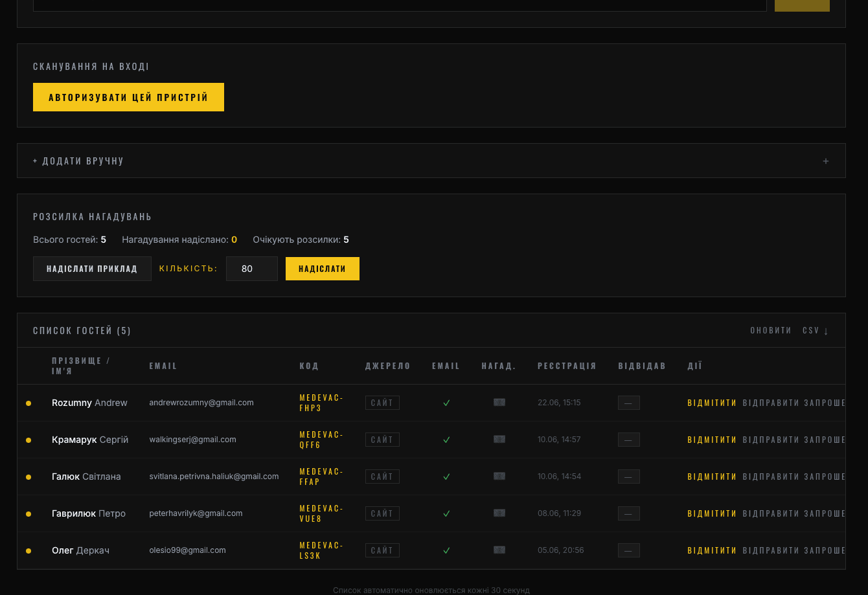Viewport: 868px width, 595px height.
Task: Click the green email checkmark for Rozumny Andrew
Action: coord(446,403)
